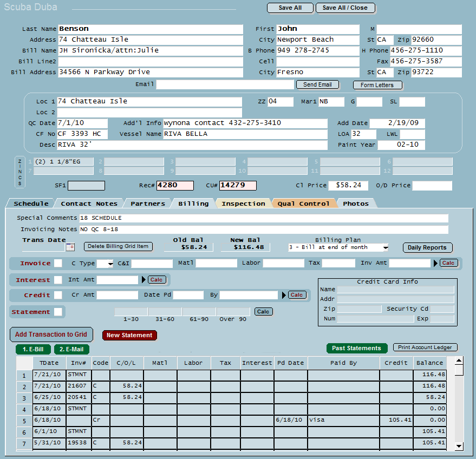Create a New Statement
This screenshot has height=459, width=476.
(x=129, y=335)
